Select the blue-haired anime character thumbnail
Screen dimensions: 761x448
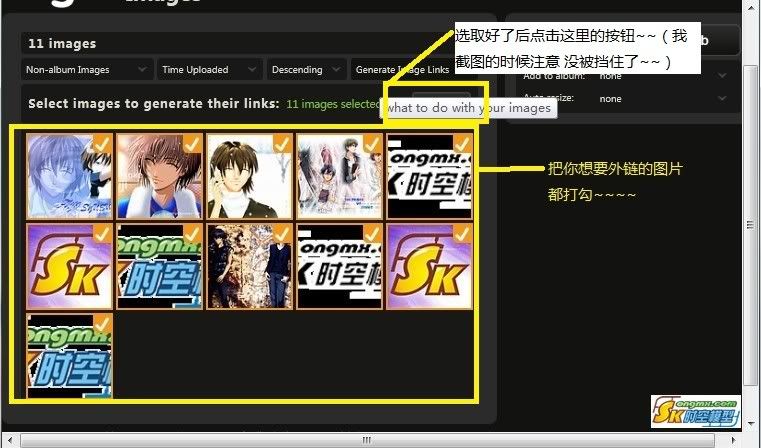click(x=69, y=176)
